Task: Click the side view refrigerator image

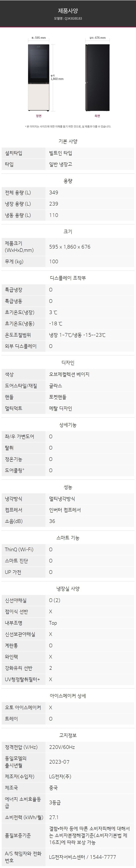Action: click(97, 78)
